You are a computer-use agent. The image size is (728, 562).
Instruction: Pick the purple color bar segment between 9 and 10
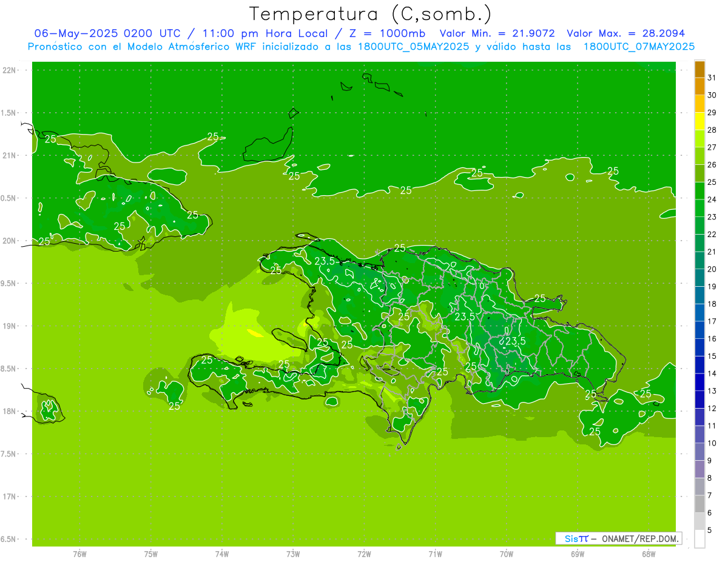[699, 452]
